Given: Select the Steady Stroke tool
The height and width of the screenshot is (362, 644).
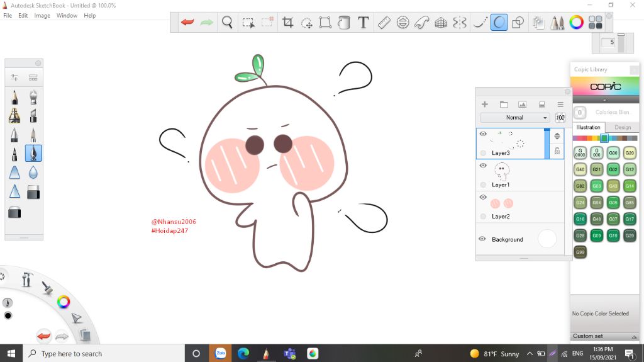Looking at the screenshot, I should click(480, 22).
